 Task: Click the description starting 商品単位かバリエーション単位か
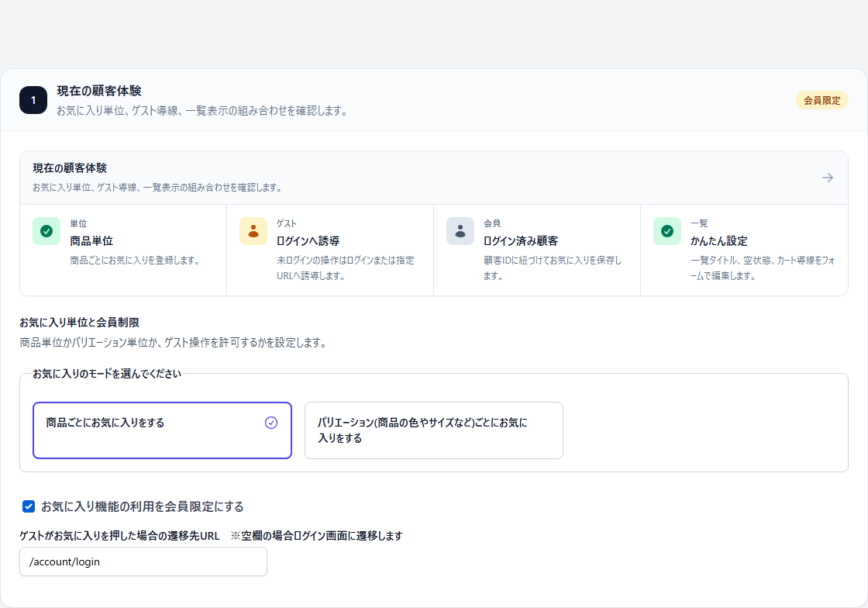pos(174,343)
